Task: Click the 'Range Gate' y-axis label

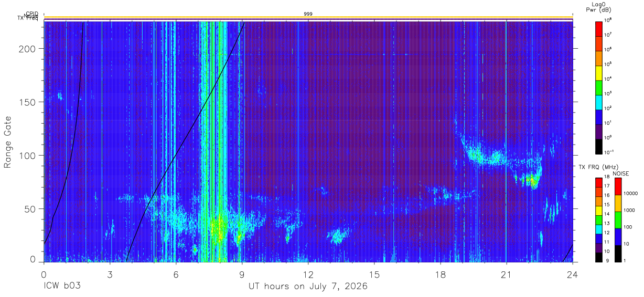Action: click(8, 142)
